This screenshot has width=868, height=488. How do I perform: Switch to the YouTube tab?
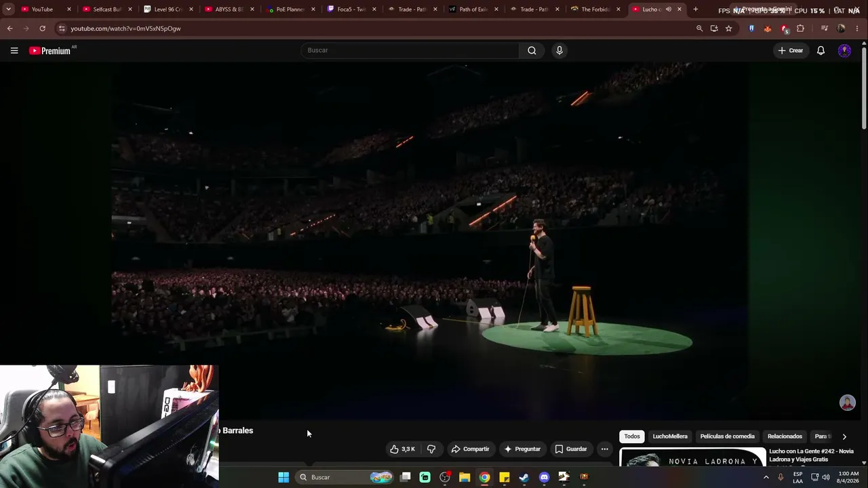click(46, 9)
